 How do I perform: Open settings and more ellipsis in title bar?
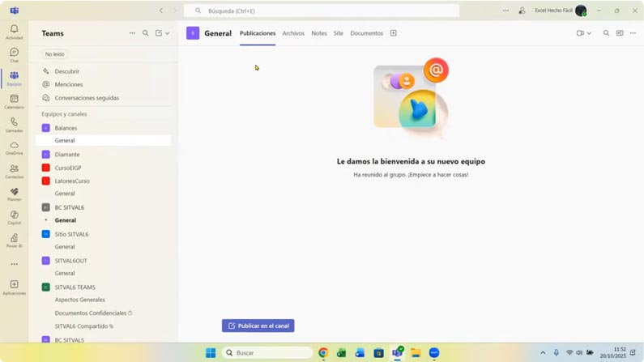[x=505, y=11]
